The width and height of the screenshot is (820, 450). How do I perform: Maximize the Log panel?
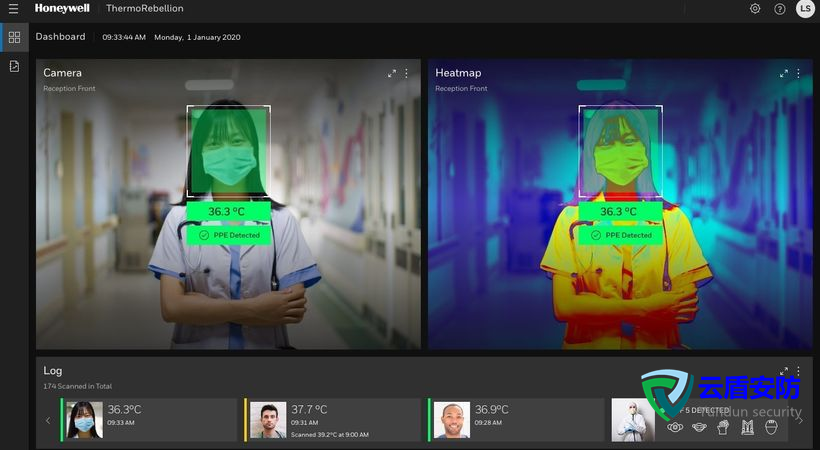tap(785, 371)
